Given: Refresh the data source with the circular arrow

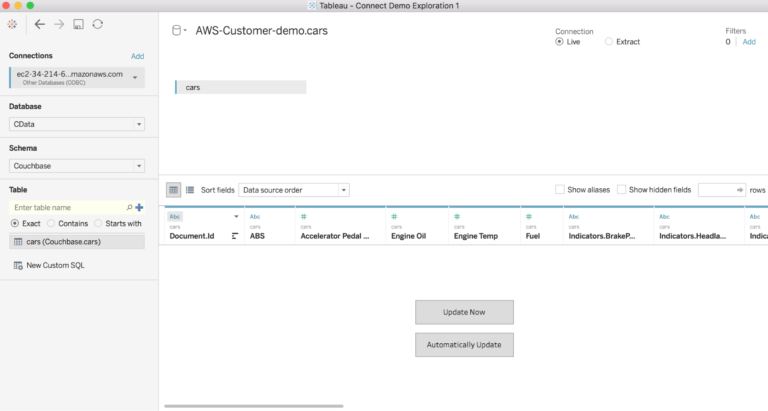Looking at the screenshot, I should 97,24.
